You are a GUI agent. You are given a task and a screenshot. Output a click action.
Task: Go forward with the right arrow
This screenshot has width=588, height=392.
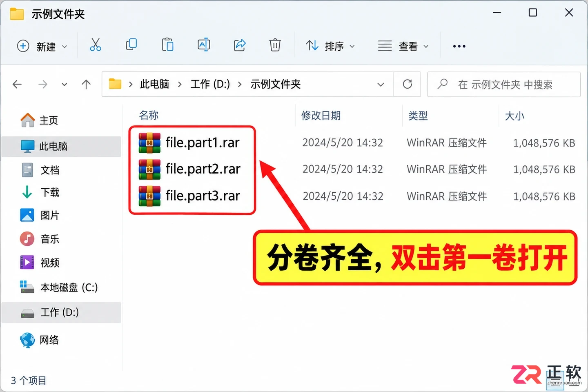[x=42, y=85]
